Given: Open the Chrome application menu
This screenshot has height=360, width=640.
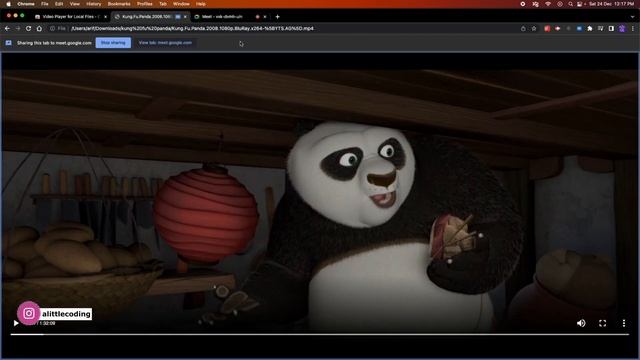Looking at the screenshot, I should pos(26,4).
